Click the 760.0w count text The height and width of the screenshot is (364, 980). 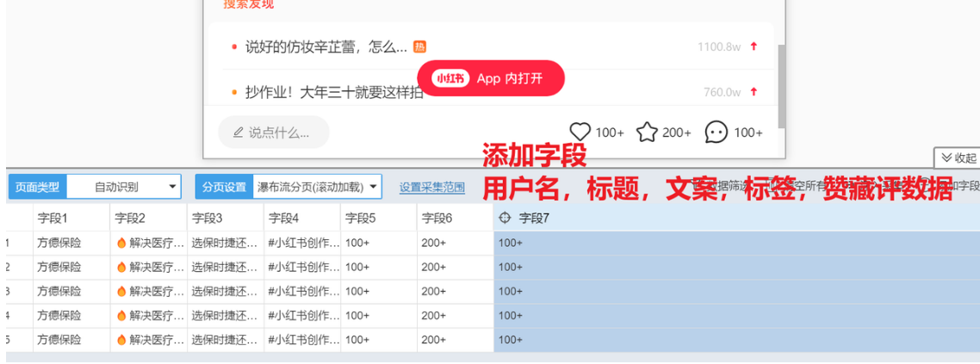point(723,92)
